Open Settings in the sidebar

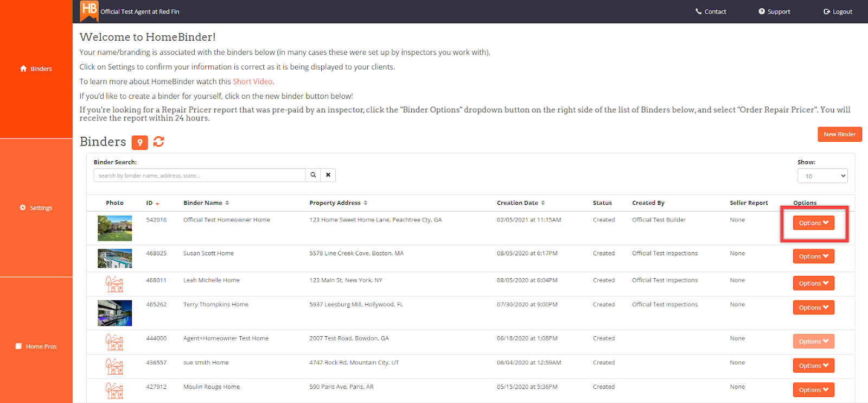point(36,208)
